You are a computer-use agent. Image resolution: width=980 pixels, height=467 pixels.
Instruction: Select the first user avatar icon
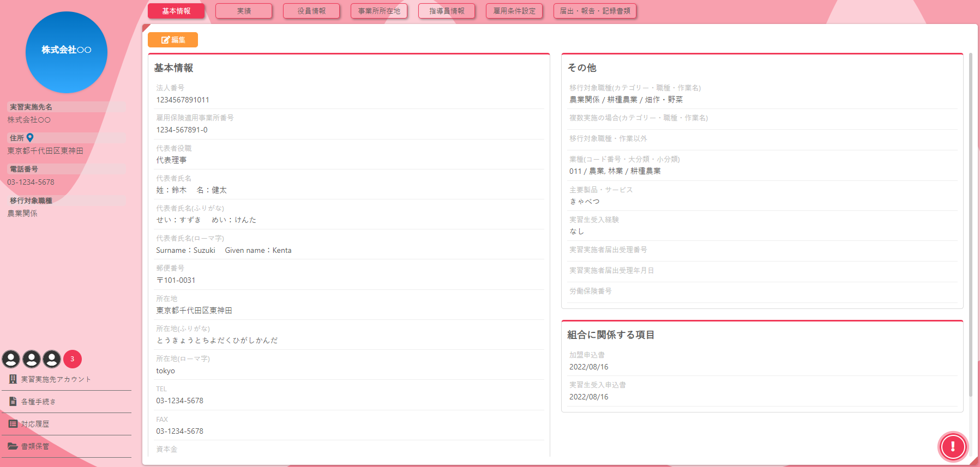pyautogui.click(x=11, y=359)
